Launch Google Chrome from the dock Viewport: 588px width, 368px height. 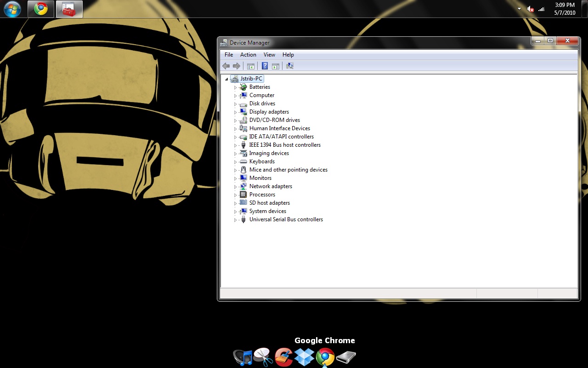[325, 357]
